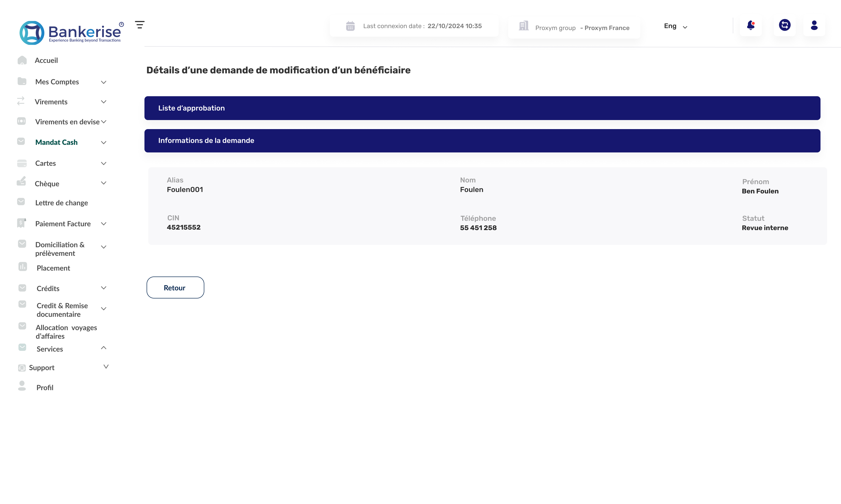Click the Allocation voyages d'affaires icon
This screenshot has height=504, width=841.
[x=22, y=326]
